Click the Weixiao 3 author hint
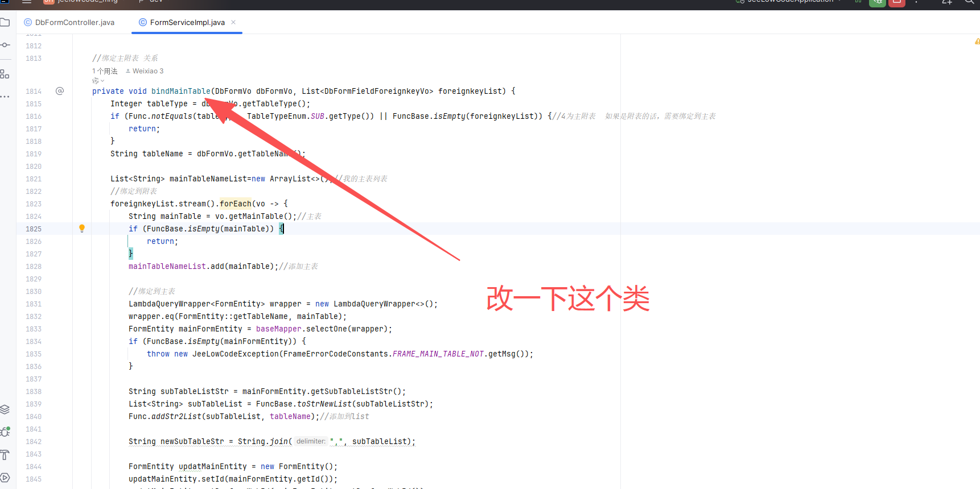The image size is (980, 489). click(147, 71)
